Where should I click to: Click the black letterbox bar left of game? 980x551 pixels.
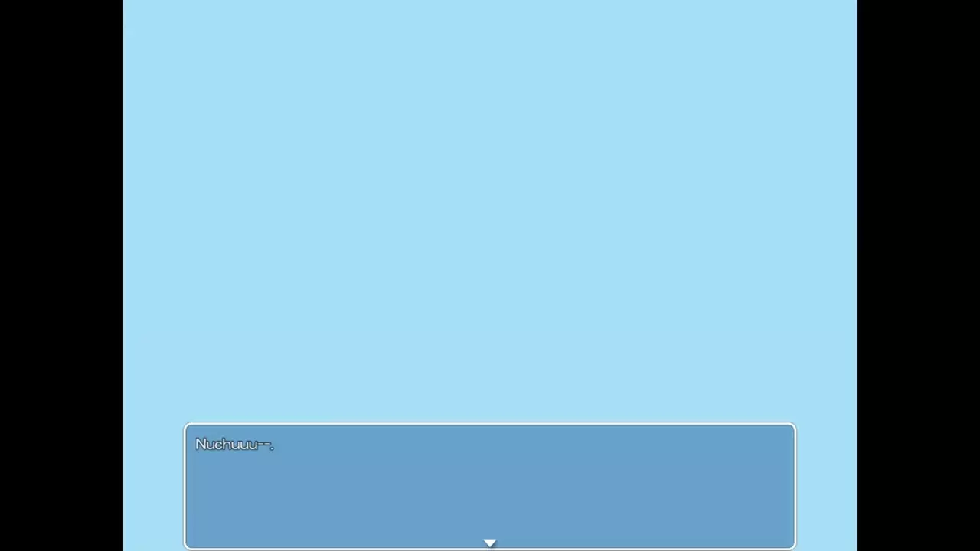[x=61, y=275]
